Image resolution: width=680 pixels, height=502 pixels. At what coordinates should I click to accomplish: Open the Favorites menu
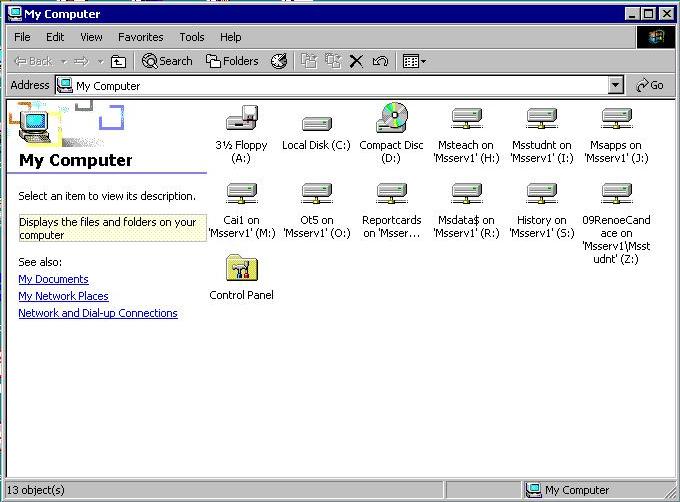click(x=141, y=37)
